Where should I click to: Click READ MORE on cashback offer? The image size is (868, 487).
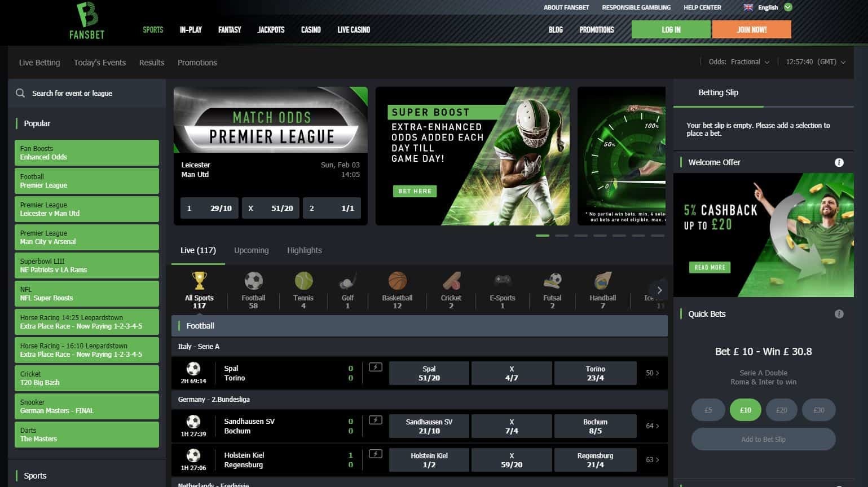[710, 267]
